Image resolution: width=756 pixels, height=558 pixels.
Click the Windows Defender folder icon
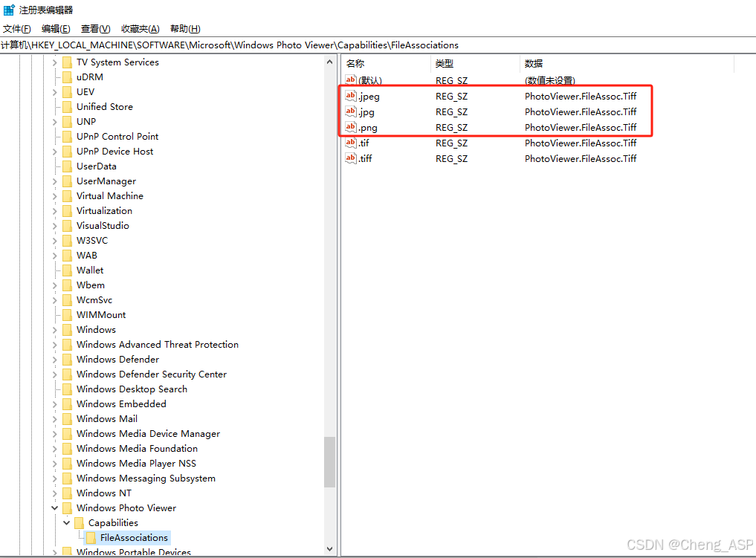67,360
